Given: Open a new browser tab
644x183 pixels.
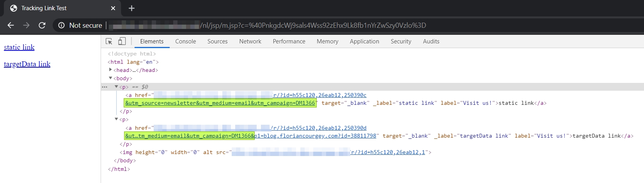Looking at the screenshot, I should click(x=131, y=8).
